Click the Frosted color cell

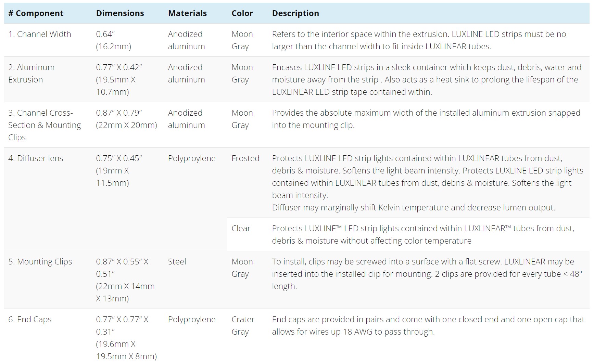pyautogui.click(x=245, y=158)
